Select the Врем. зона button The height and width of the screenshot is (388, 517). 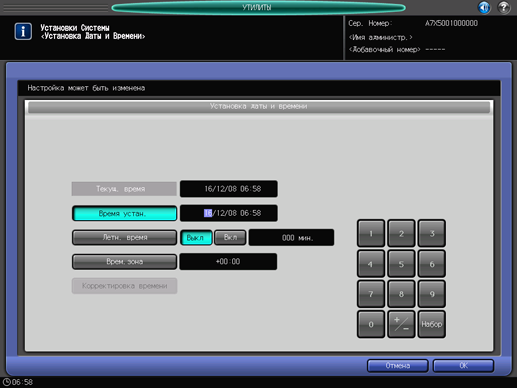click(124, 262)
